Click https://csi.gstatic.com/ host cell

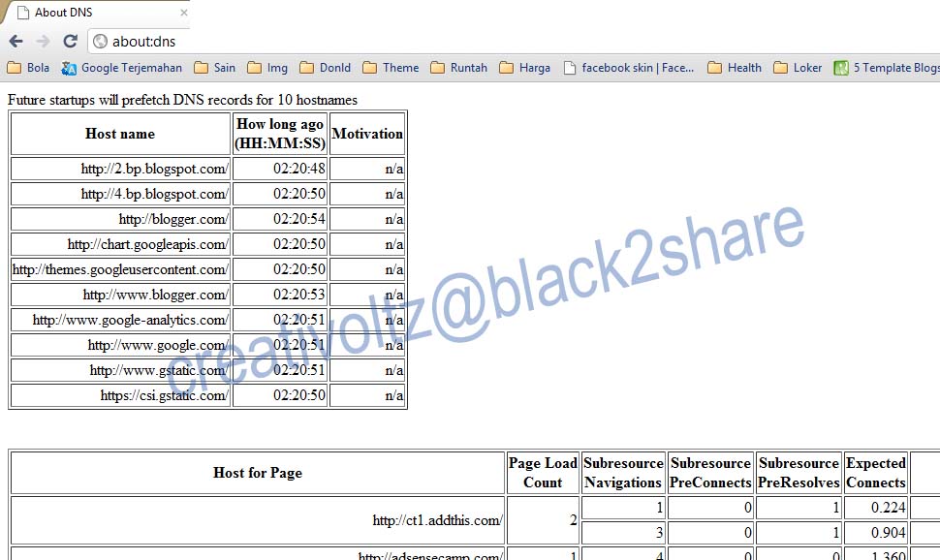[120, 395]
